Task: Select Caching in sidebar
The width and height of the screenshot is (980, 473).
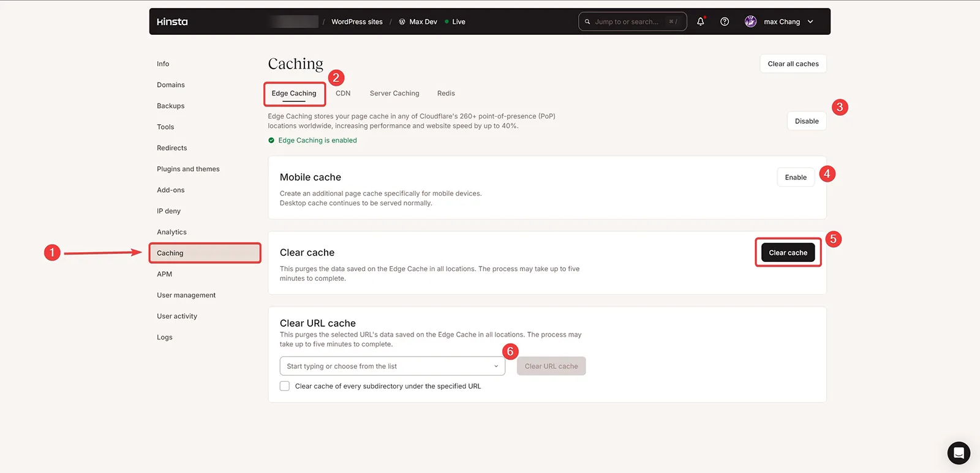Action: 205,253
